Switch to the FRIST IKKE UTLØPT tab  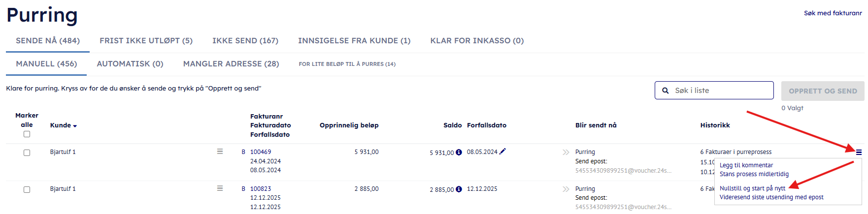pos(146,41)
